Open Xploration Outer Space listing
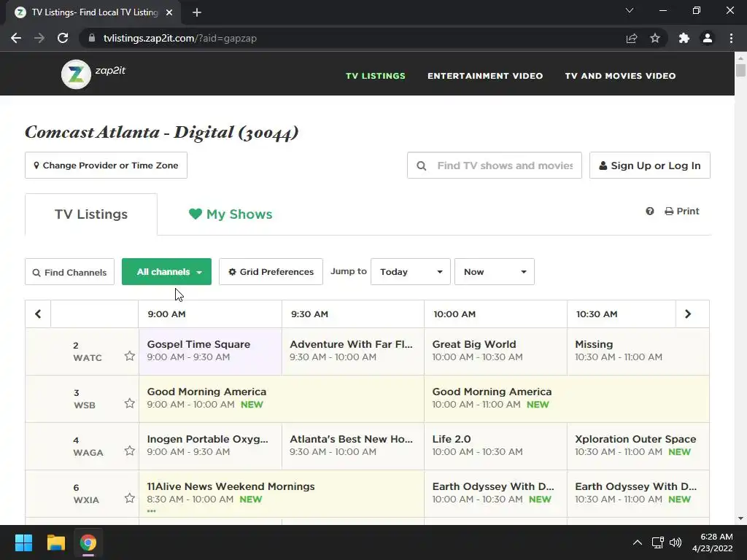747x560 pixels. click(638, 446)
